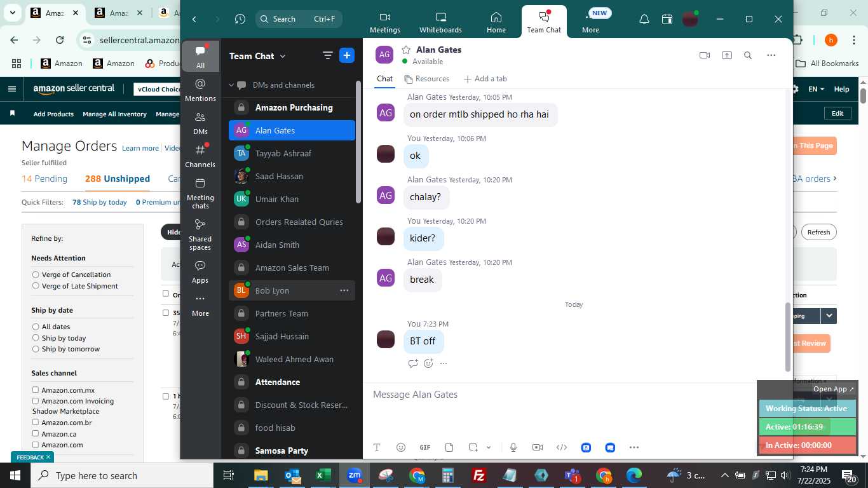The width and height of the screenshot is (868, 488).
Task: Open the chat filter icon
Action: tap(327, 55)
